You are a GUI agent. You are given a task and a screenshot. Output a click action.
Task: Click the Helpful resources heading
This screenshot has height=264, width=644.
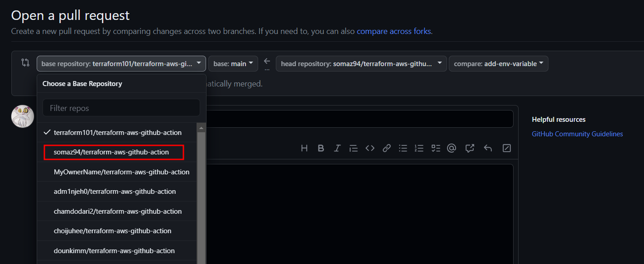(x=559, y=120)
